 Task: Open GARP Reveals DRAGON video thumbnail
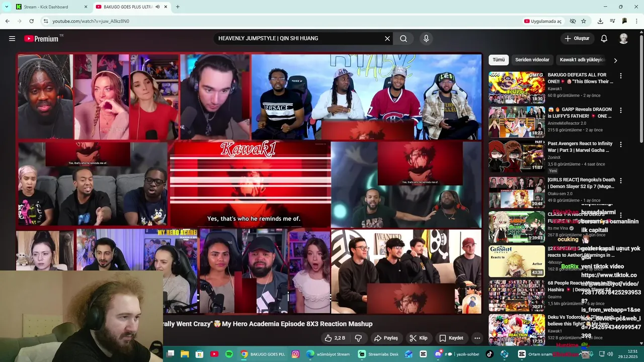pyautogui.click(x=517, y=121)
